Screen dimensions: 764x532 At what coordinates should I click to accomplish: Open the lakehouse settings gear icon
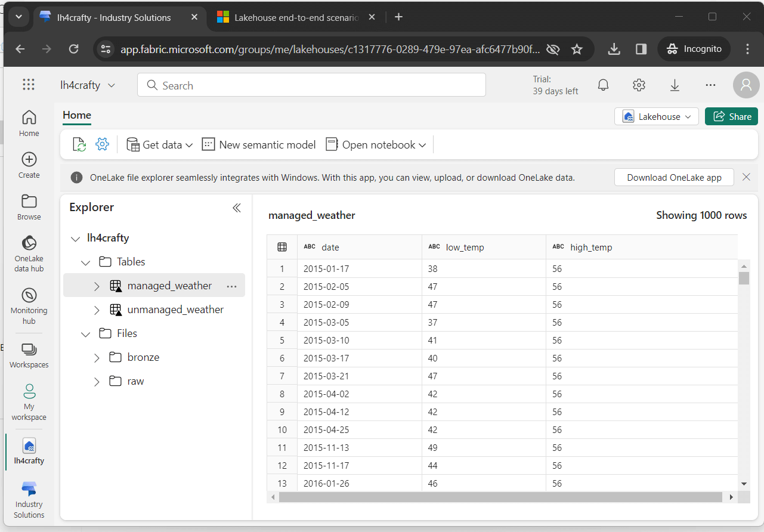coord(103,144)
